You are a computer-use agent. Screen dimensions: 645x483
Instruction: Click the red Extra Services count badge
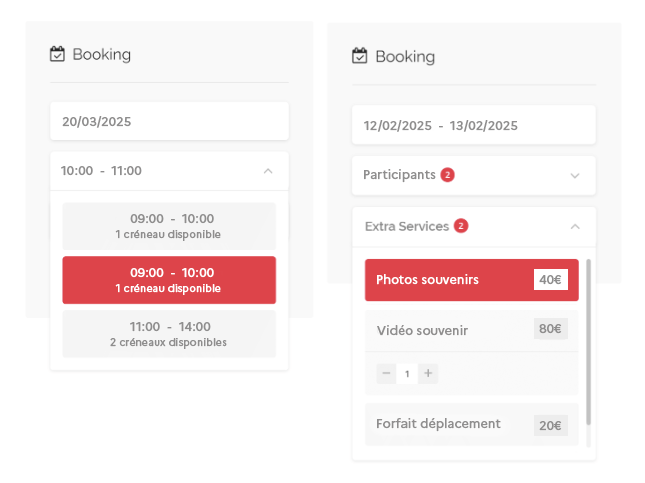[x=460, y=226]
